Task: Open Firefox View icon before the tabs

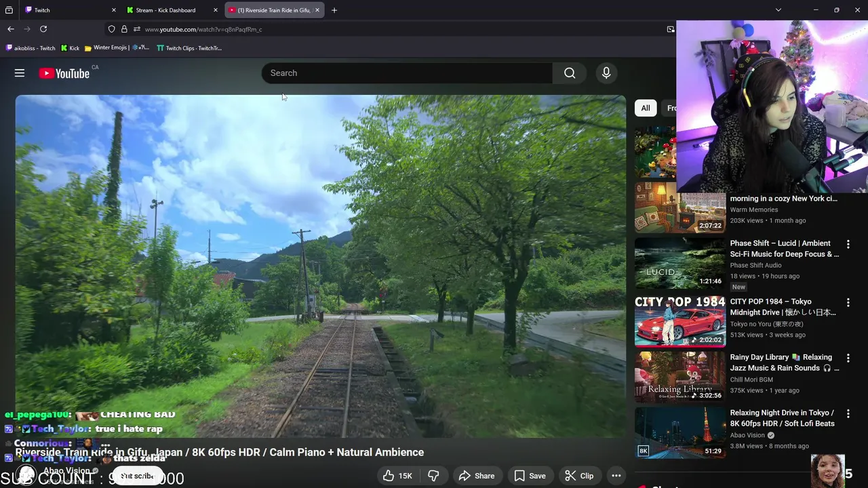Action: 9,10
